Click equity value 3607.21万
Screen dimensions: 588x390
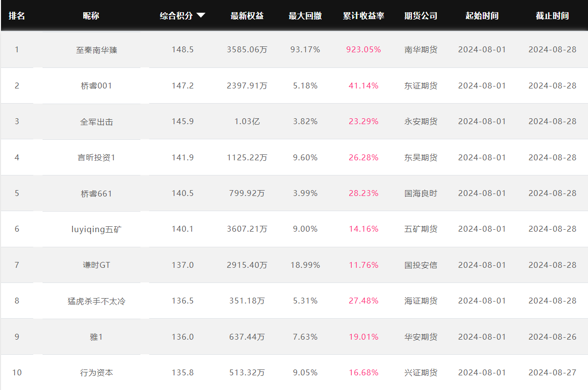(247, 229)
